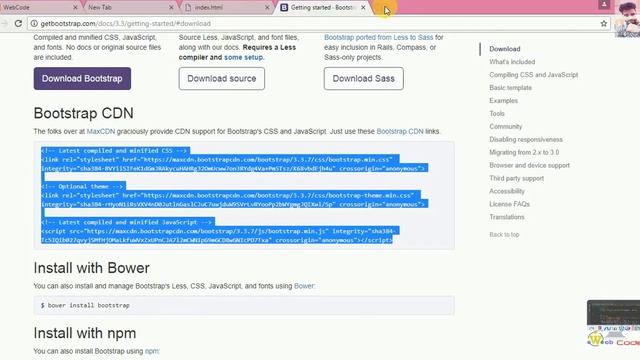Click the Download source button
Image resolution: width=640 pixels, height=360 pixels.
[222, 78]
